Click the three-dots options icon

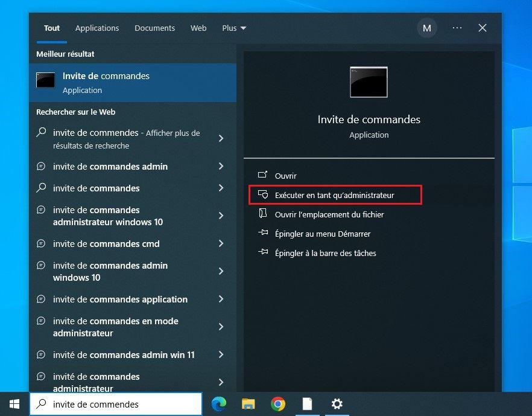pos(457,28)
